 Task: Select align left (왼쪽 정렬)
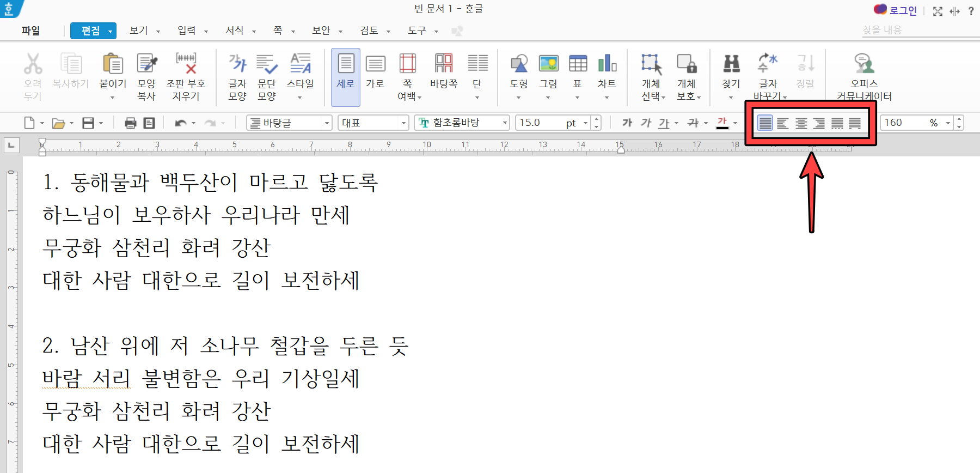pyautogui.click(x=783, y=123)
